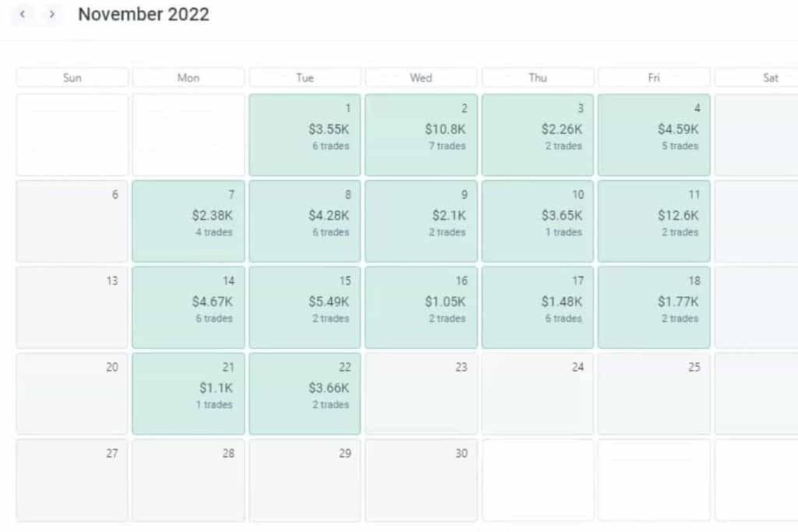
Task: Open November 7 cell with $2.38K
Action: tap(189, 221)
